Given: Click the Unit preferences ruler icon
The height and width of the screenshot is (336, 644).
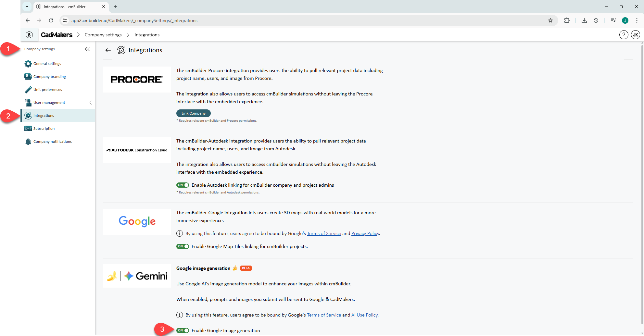Looking at the screenshot, I should [x=28, y=90].
